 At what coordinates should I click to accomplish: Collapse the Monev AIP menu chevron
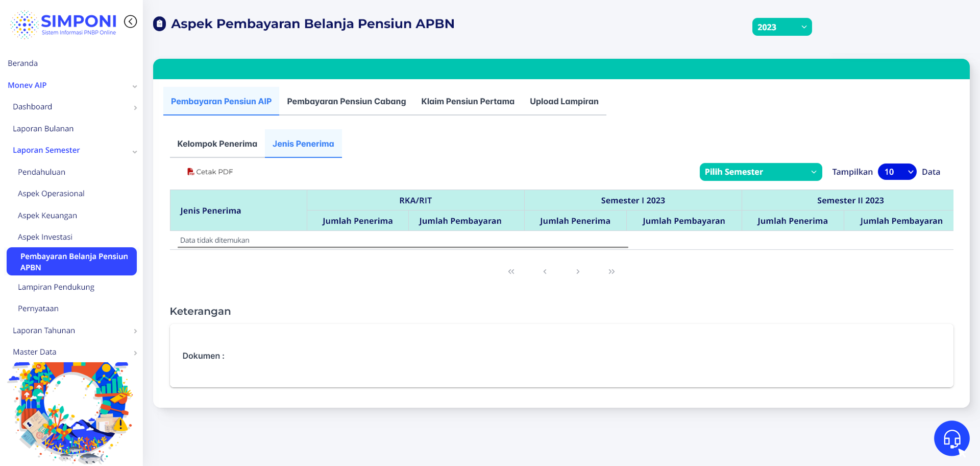coord(135,86)
